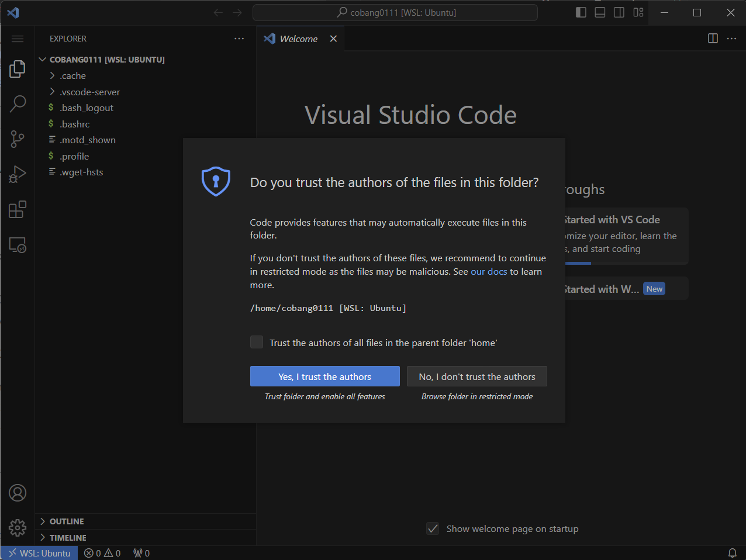Open editor More Actions ellipsis
This screenshot has width=746, height=560.
coord(731,39)
